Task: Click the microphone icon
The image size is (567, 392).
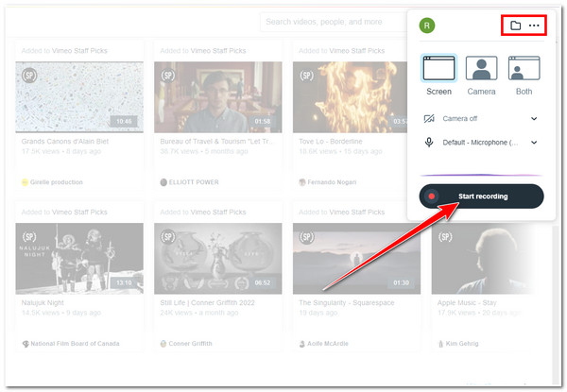Action: (x=429, y=143)
